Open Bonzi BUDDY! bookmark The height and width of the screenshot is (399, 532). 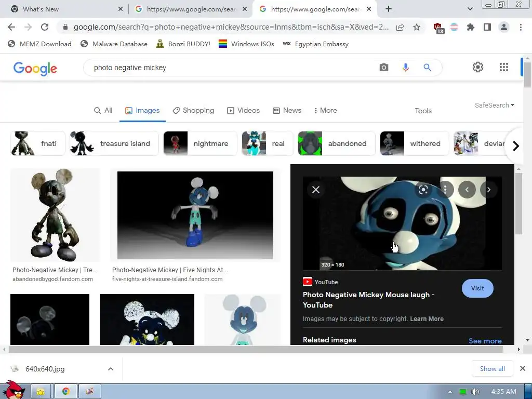(183, 44)
